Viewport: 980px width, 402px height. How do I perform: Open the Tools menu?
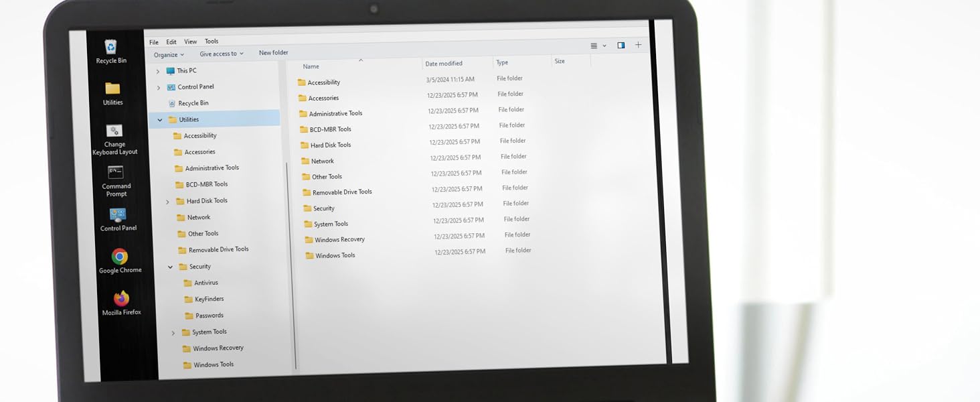pyautogui.click(x=212, y=41)
